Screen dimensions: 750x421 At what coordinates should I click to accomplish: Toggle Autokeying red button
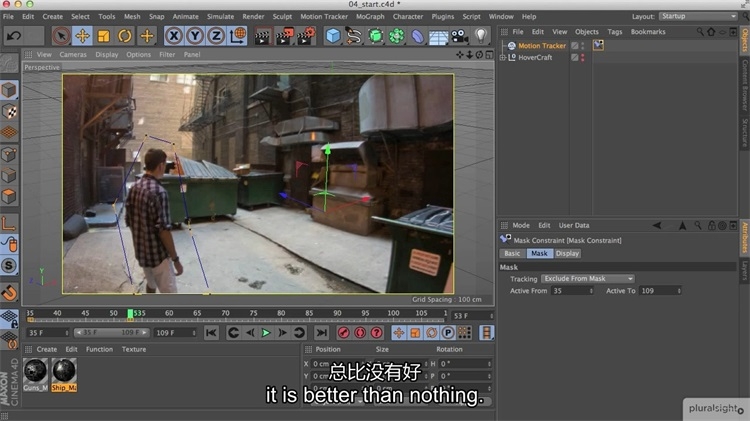click(x=360, y=332)
